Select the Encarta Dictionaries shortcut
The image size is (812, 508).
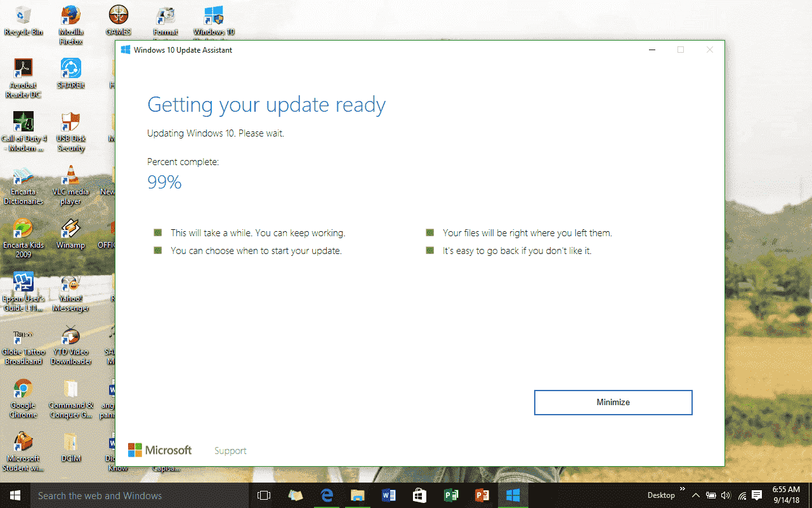coord(23,185)
